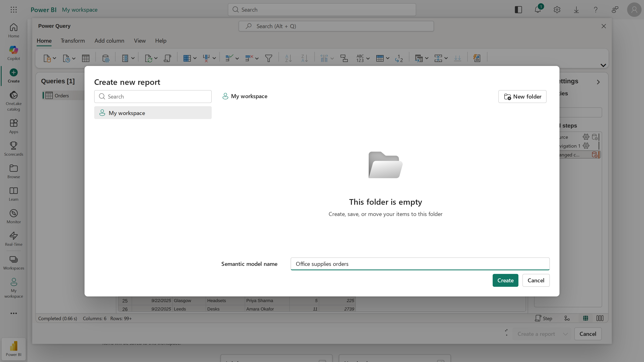644x362 pixels.
Task: Toggle the side pane icon in the header
Action: point(518,10)
